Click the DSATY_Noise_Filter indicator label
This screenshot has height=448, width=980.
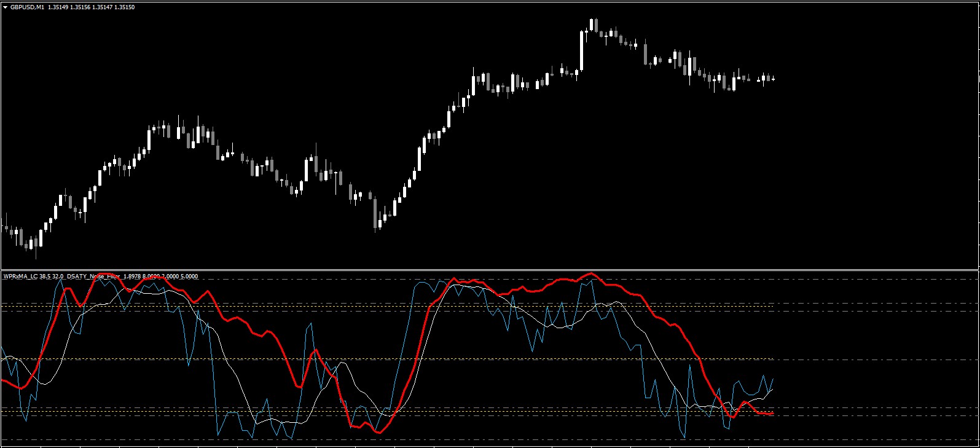point(93,277)
